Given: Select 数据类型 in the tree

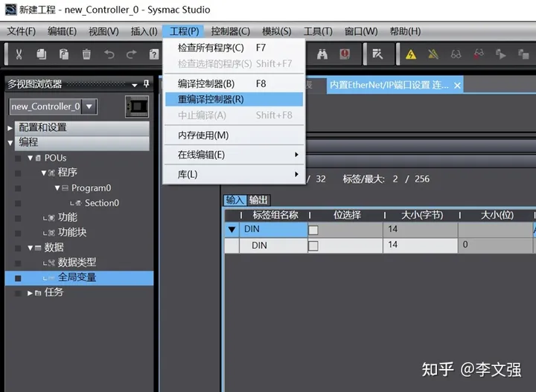Looking at the screenshot, I should (77, 263).
